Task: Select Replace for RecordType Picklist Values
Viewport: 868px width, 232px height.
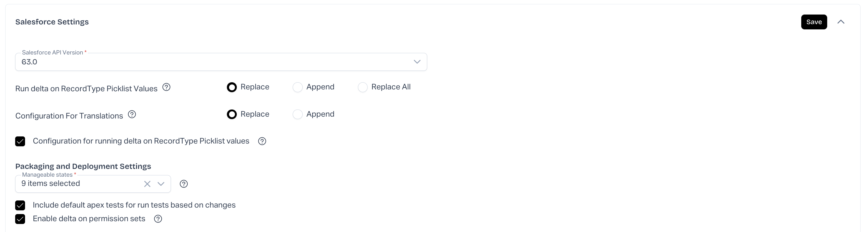Action: coord(232,87)
